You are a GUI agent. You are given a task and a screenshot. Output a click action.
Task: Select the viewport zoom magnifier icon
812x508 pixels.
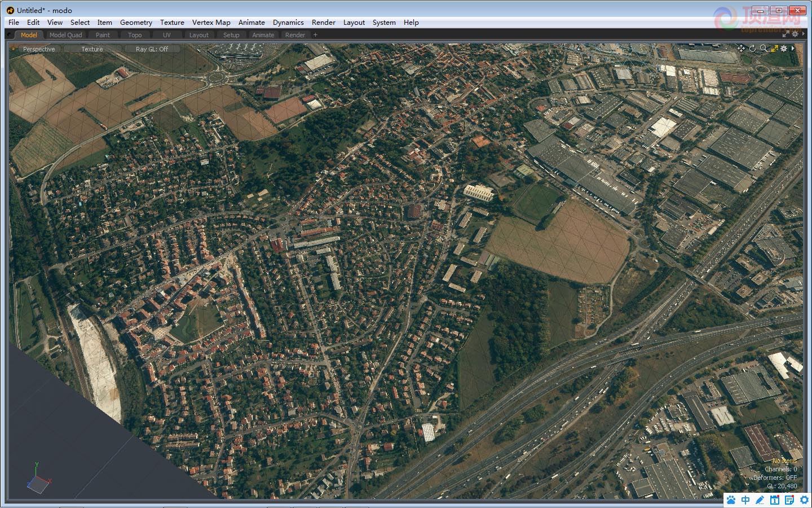(x=764, y=49)
